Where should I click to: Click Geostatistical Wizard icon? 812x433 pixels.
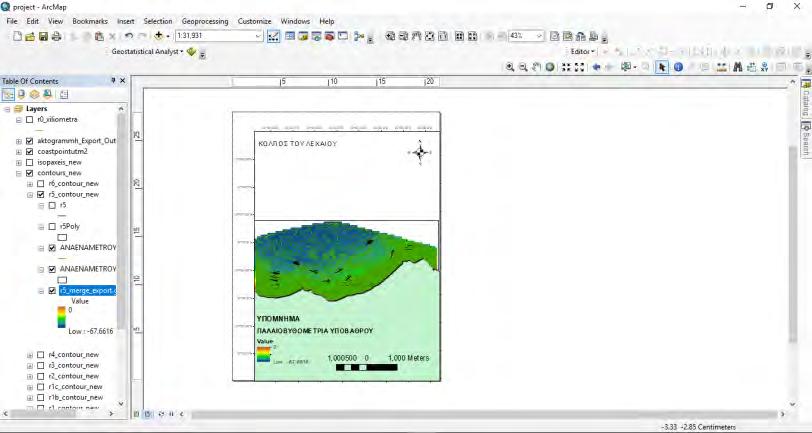point(192,52)
